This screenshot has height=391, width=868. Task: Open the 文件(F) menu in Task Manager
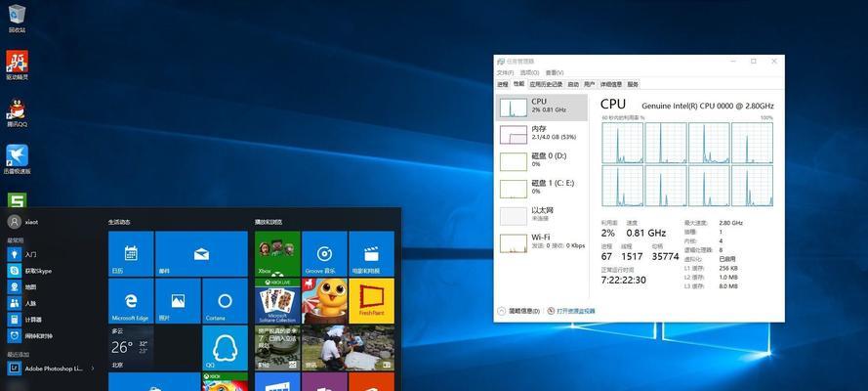click(x=506, y=72)
